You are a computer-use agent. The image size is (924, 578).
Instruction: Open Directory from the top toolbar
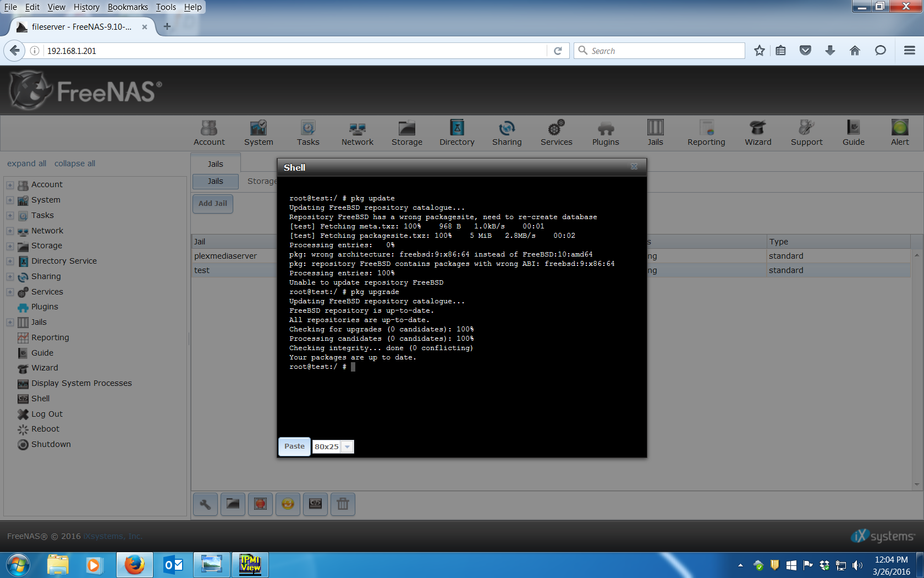click(x=457, y=133)
